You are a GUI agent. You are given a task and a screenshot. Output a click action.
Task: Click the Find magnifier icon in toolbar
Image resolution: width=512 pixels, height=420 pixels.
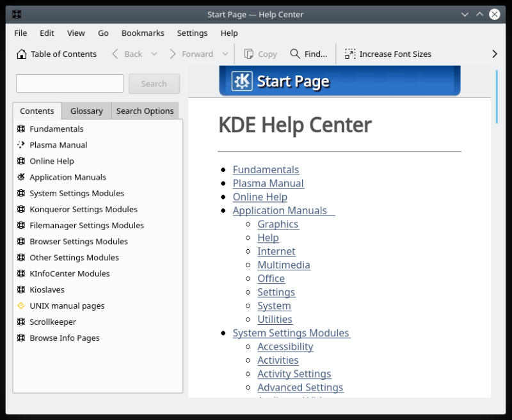(x=295, y=54)
